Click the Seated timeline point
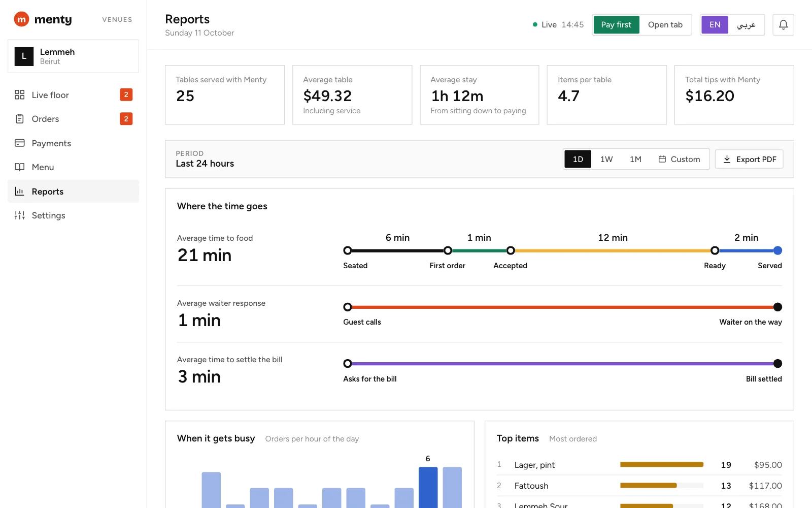 (348, 250)
